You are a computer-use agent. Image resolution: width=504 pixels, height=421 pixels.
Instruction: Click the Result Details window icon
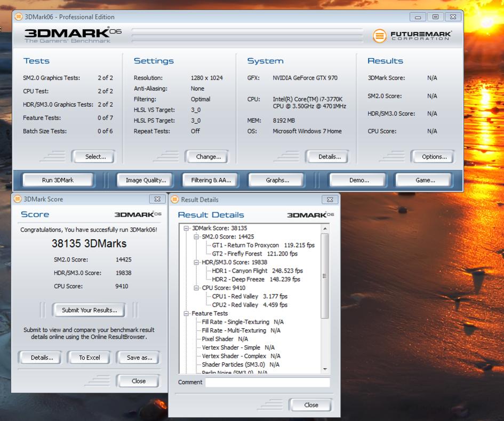175,200
